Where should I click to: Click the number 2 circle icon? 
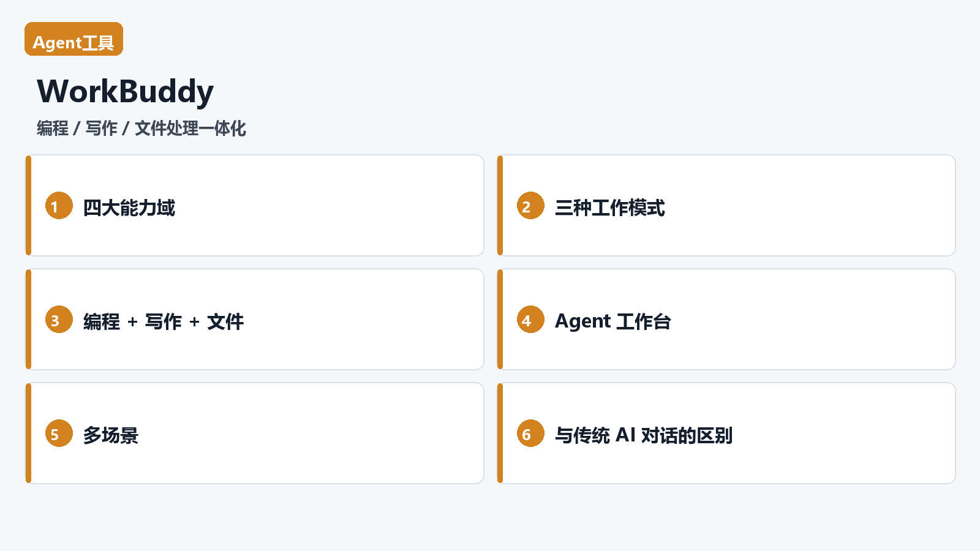pos(530,206)
